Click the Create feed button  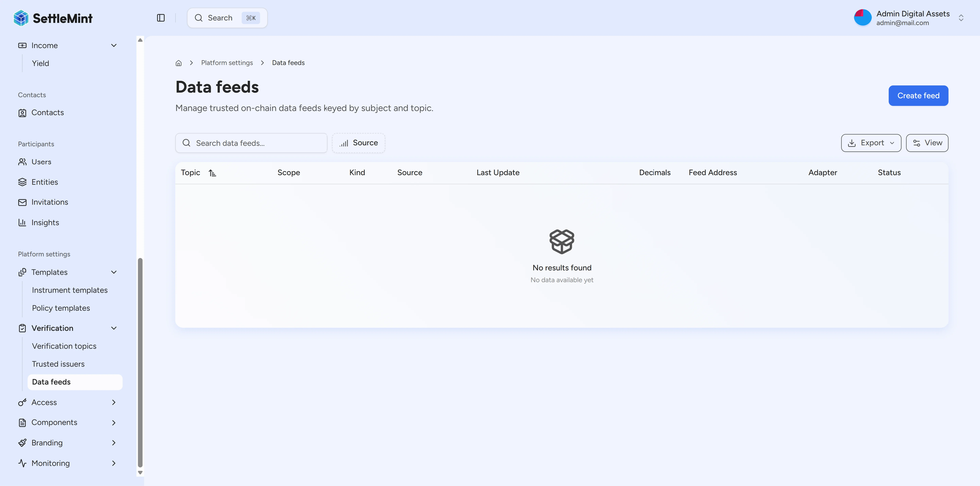pyautogui.click(x=918, y=95)
